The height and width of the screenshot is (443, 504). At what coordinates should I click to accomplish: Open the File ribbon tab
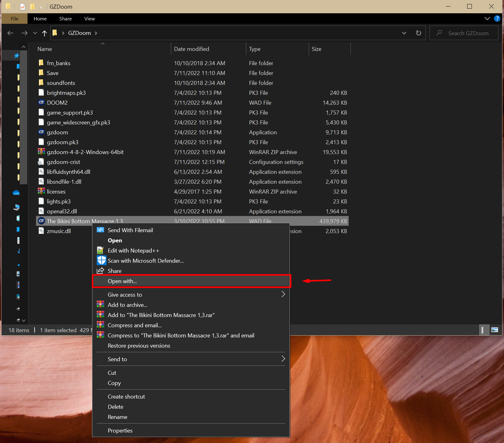click(x=15, y=19)
